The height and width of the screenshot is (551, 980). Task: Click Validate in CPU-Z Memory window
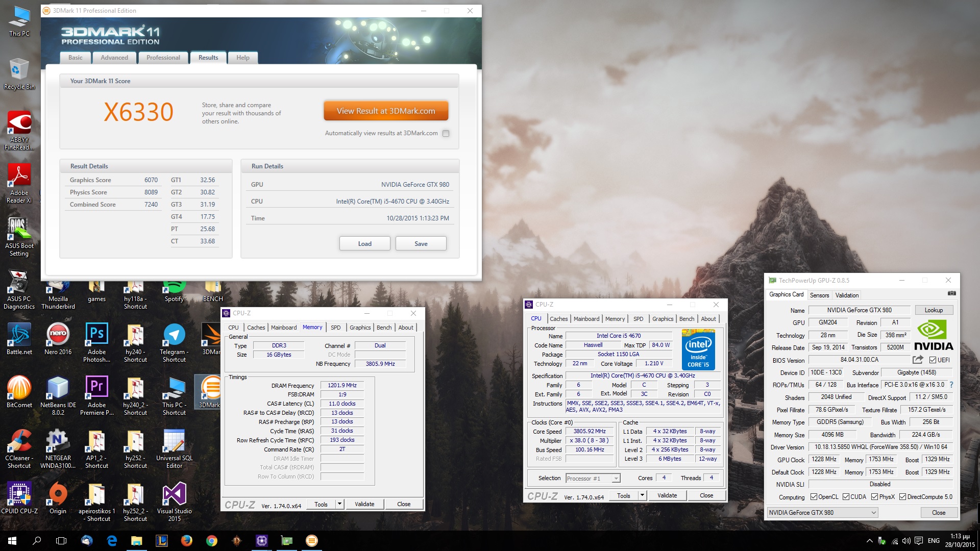(364, 504)
